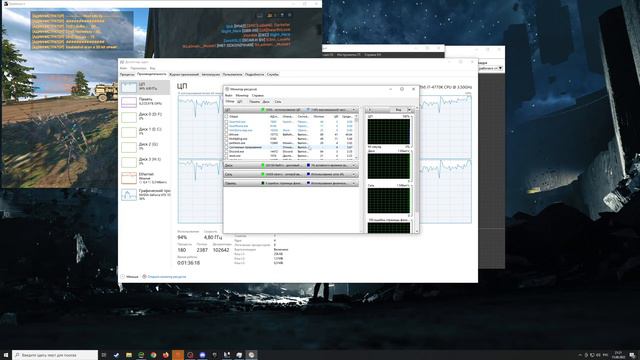Open Chrome from taskbar
This screenshot has height=360, width=640.
153,355
